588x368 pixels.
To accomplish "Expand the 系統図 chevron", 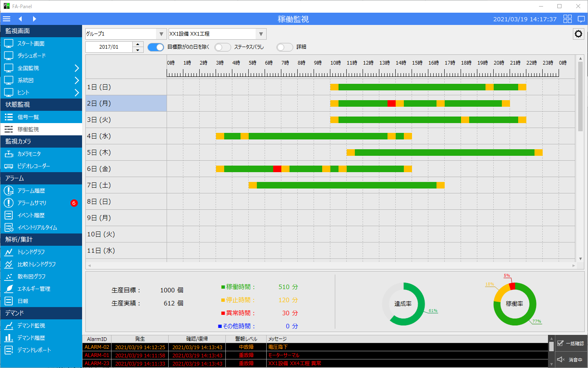I will click(x=76, y=80).
